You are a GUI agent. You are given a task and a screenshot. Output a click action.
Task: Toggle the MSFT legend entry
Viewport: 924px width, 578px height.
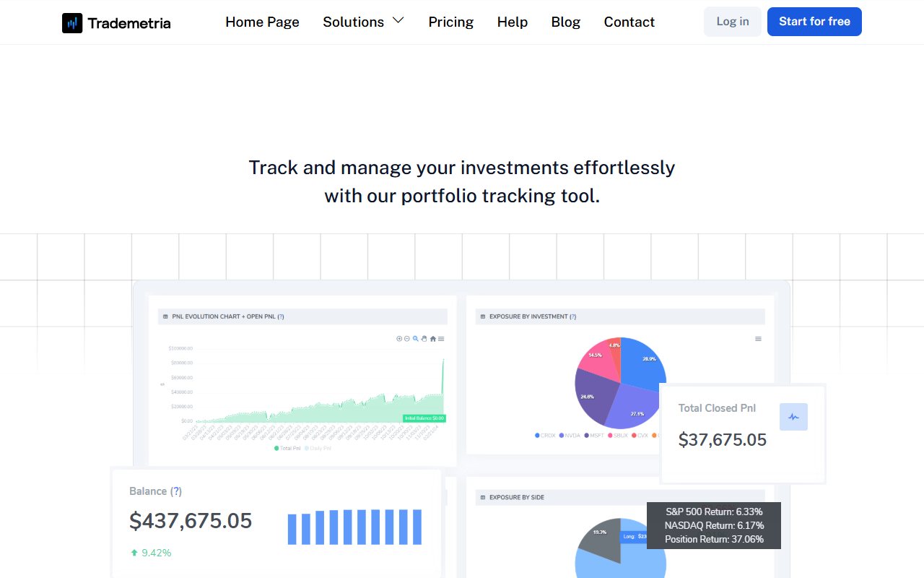(x=594, y=436)
